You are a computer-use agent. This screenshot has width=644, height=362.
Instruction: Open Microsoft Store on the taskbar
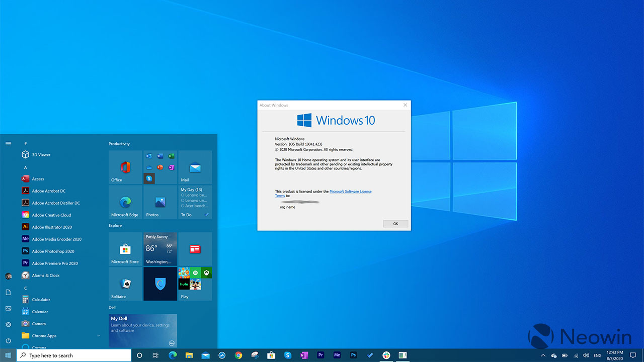click(x=271, y=355)
